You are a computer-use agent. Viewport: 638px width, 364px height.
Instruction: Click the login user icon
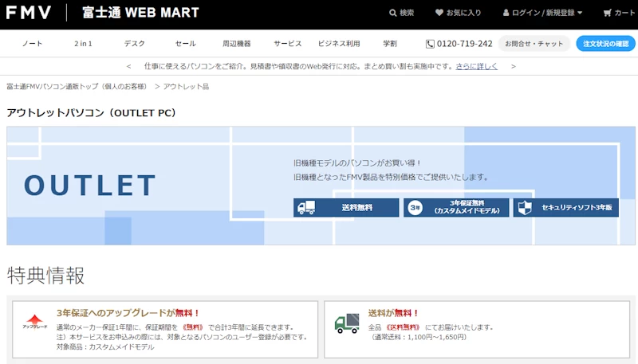tap(506, 13)
